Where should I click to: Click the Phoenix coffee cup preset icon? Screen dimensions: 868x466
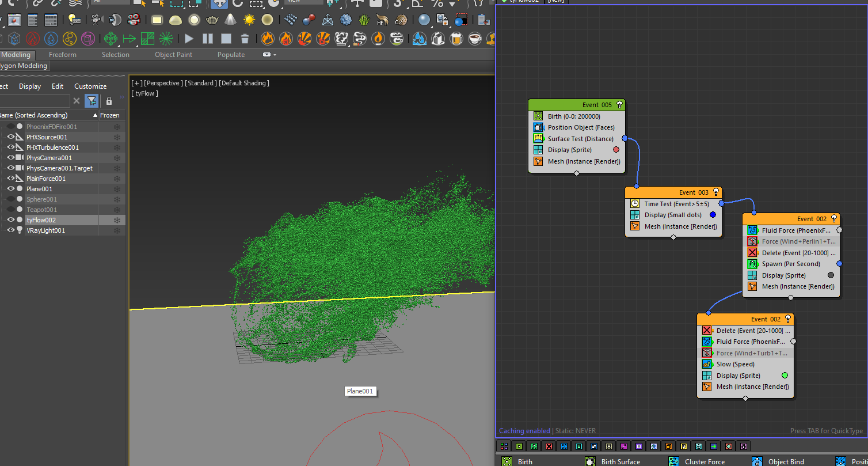point(475,39)
